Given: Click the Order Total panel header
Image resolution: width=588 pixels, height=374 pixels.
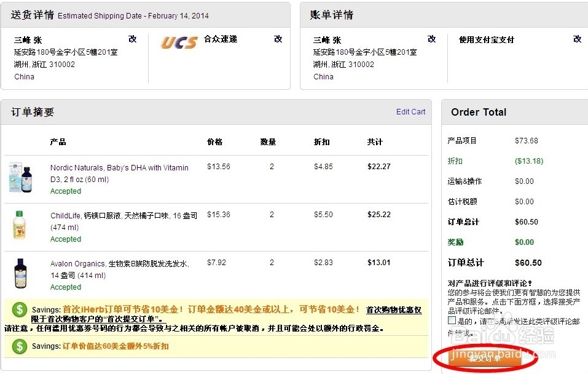Looking at the screenshot, I should coord(478,112).
